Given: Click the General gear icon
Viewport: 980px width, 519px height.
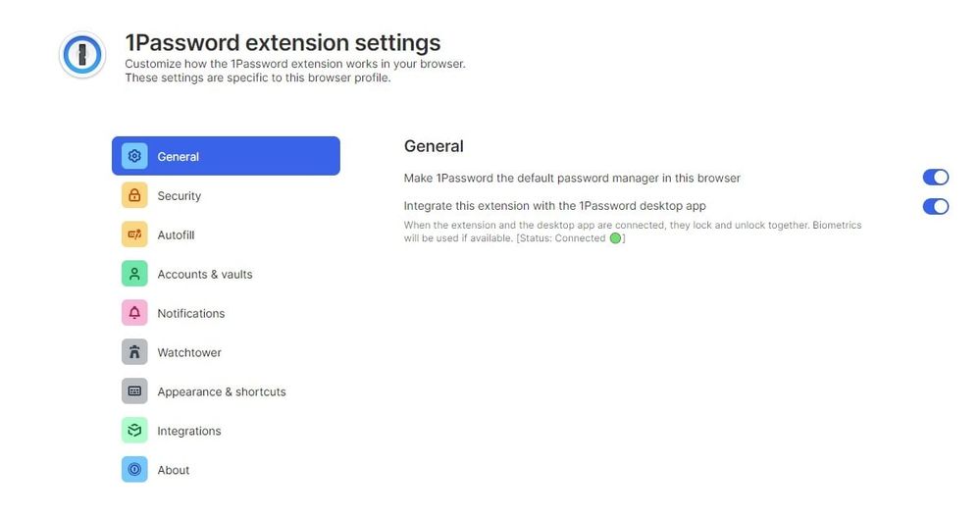Looking at the screenshot, I should click(x=134, y=156).
